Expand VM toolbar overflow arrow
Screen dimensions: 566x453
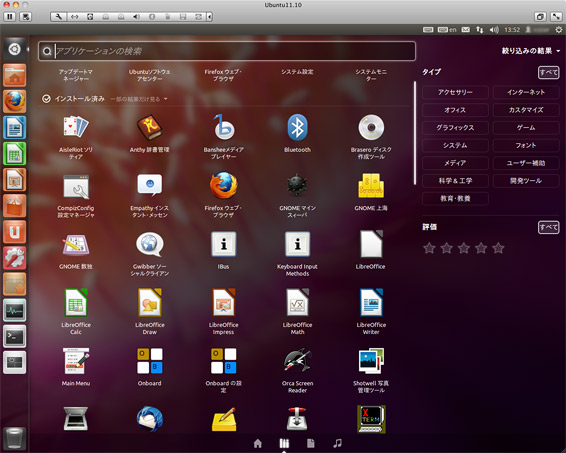pos(209,17)
